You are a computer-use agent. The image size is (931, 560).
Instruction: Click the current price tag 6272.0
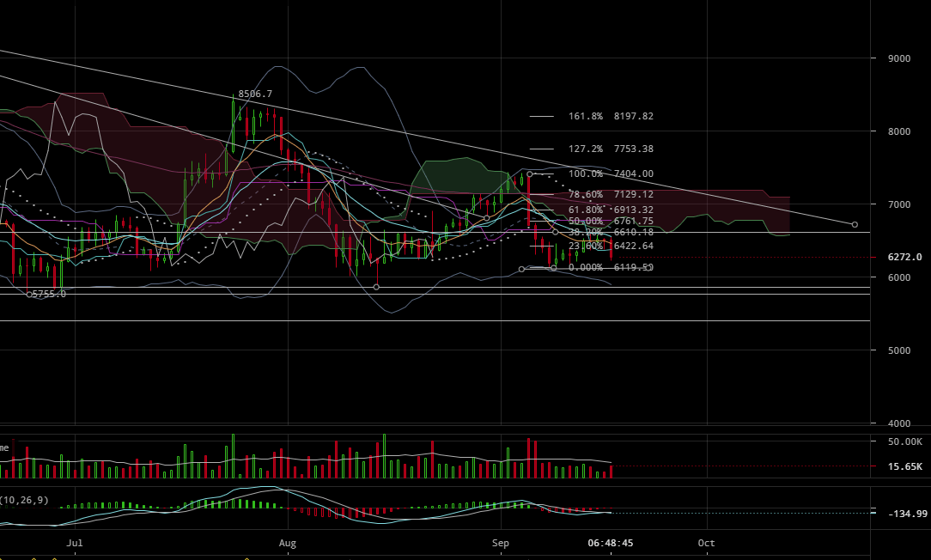[904, 257]
